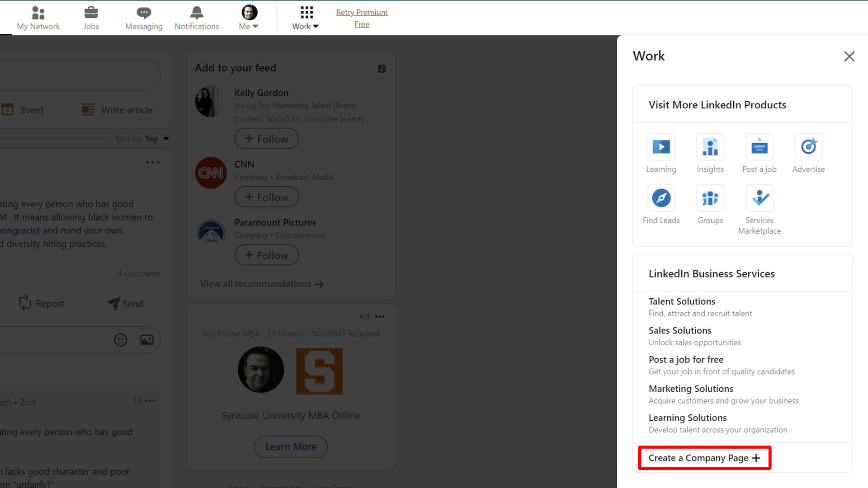Screen dimensions: 868x488
Task: Open the Find Leads compass icon
Action: coord(661,198)
